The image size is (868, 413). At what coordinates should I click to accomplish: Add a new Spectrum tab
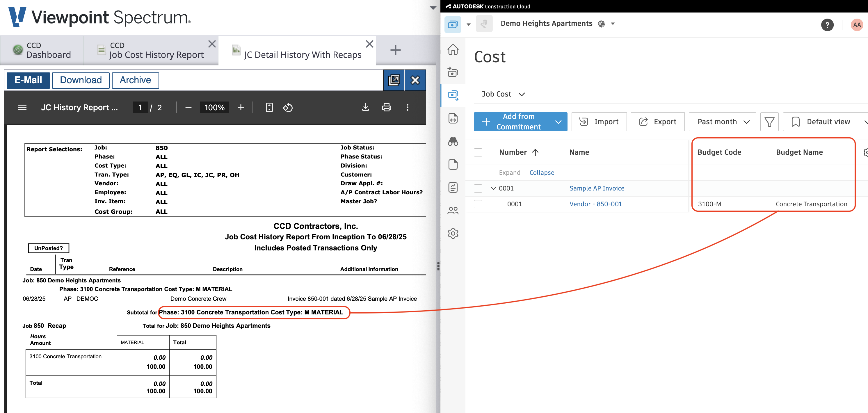395,50
